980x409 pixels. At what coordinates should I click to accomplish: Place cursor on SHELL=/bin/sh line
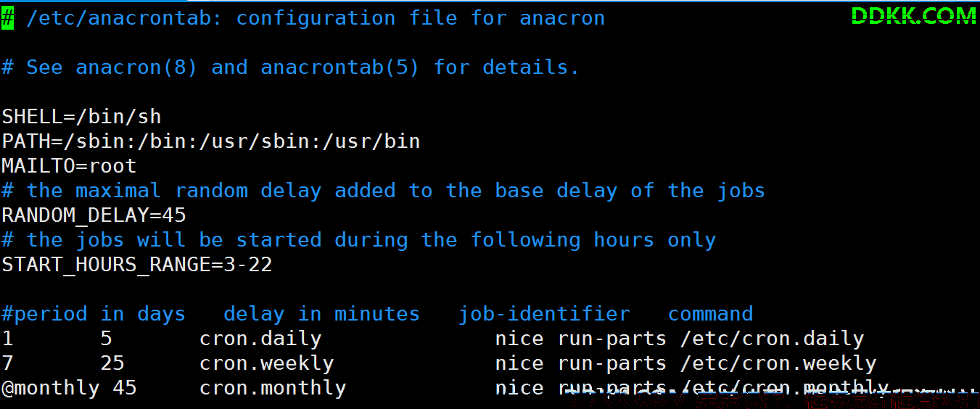coord(81,117)
